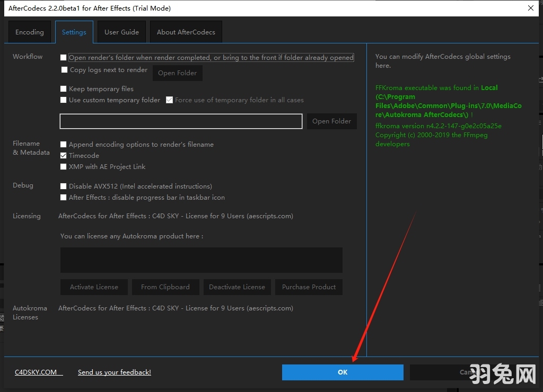Open the About AfterCodecs tab
The width and height of the screenshot is (543, 392).
click(x=186, y=32)
